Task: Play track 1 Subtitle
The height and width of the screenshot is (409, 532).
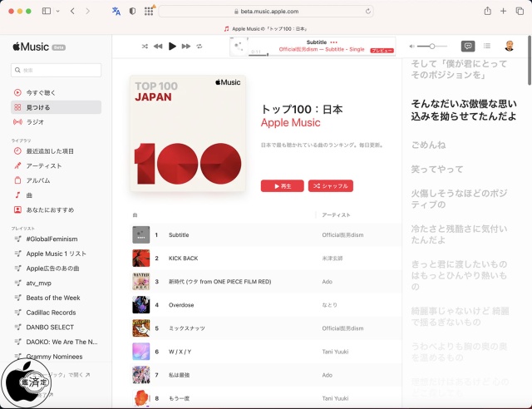Action: pos(266,235)
